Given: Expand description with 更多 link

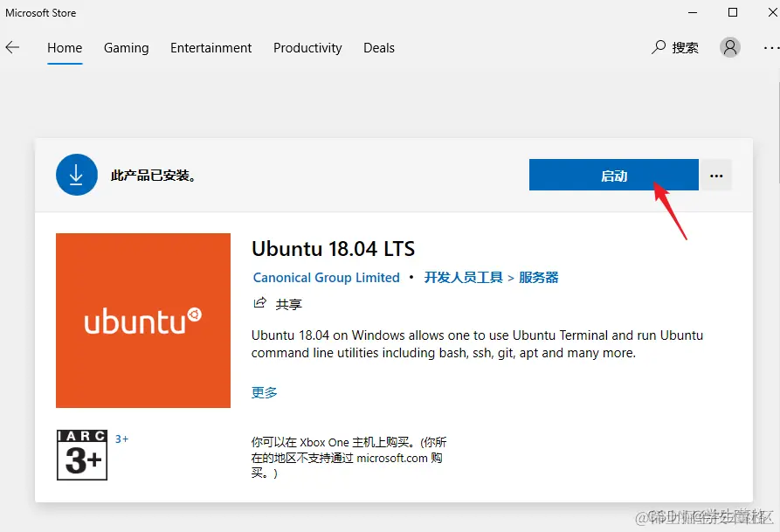Looking at the screenshot, I should coord(264,392).
